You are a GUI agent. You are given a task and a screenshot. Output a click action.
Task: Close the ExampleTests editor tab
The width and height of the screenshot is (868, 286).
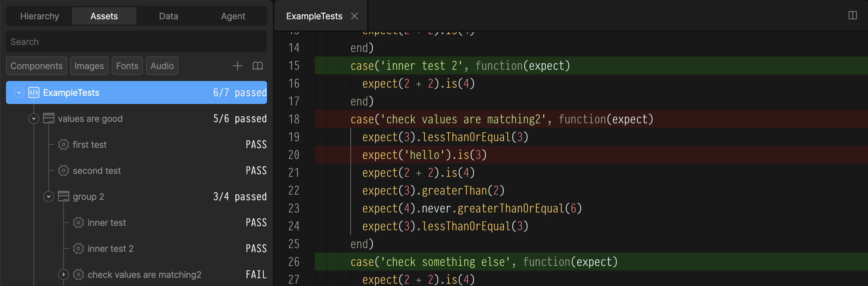(x=354, y=16)
